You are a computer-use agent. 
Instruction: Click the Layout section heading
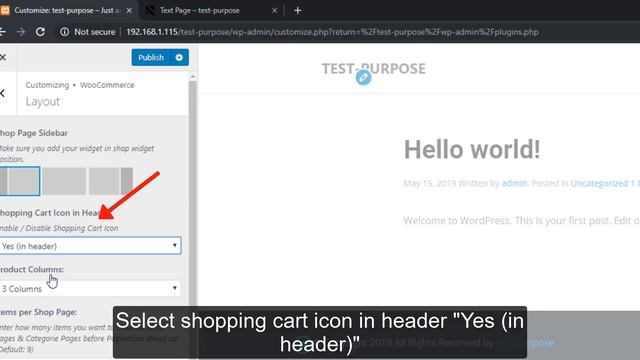tap(42, 102)
